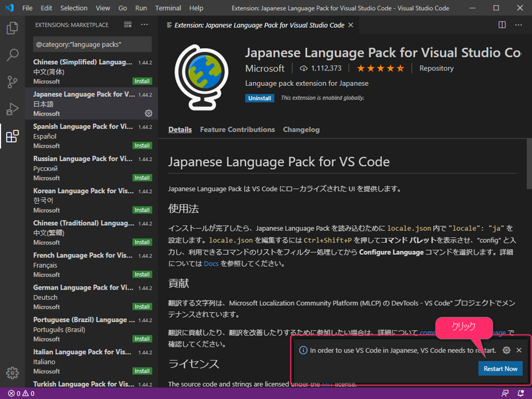This screenshot has height=399, width=532.
Task: Click the errors and warnings status indicator
Action: coord(21,394)
